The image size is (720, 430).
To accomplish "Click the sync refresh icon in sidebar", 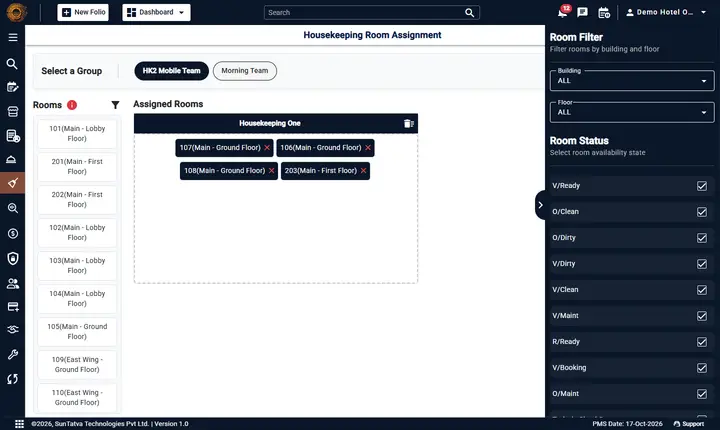I will [12, 379].
